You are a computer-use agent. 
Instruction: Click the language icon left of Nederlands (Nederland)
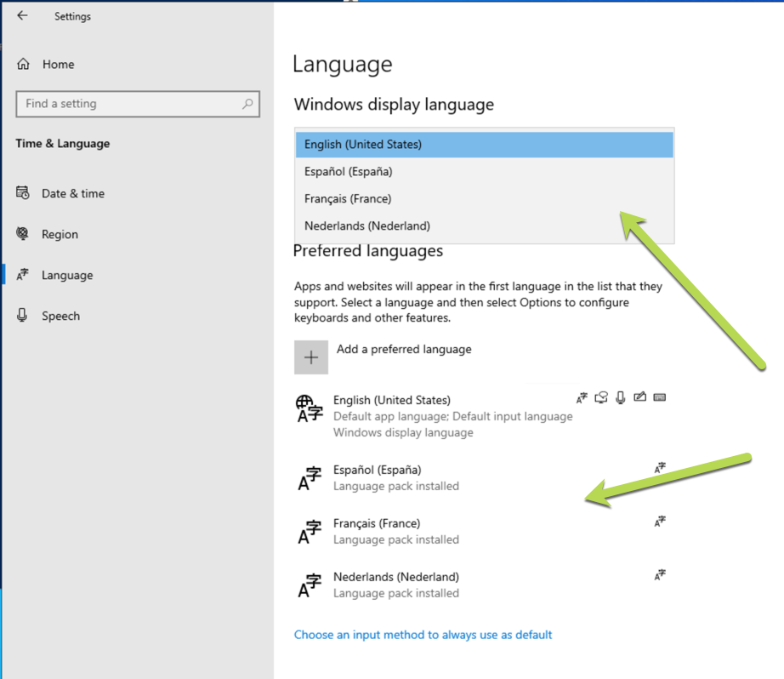[310, 585]
